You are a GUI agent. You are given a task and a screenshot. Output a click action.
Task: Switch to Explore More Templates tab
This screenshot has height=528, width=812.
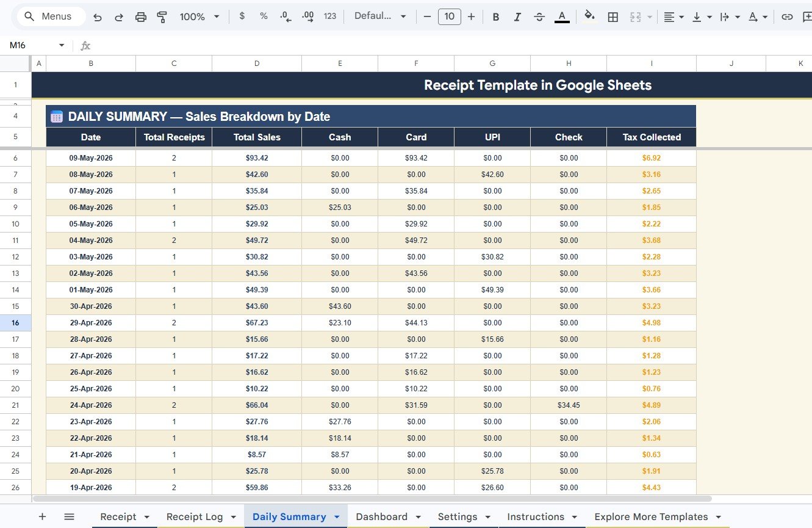pos(651,517)
